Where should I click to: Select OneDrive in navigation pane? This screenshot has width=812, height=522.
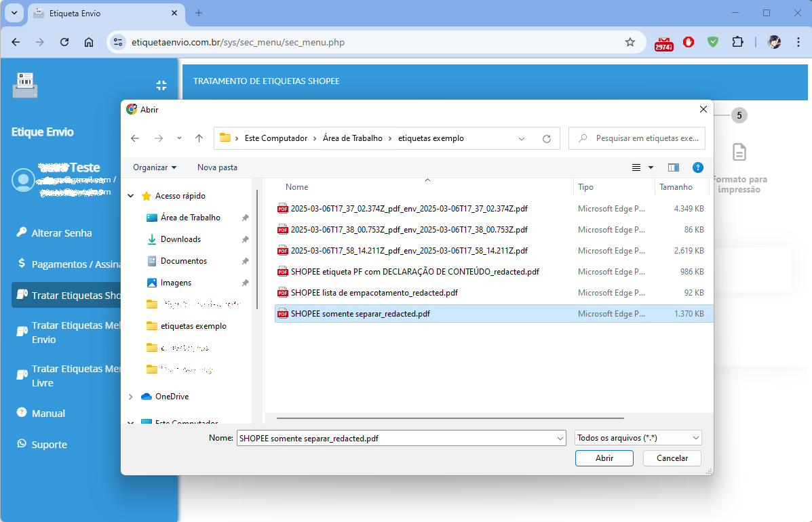click(x=172, y=397)
